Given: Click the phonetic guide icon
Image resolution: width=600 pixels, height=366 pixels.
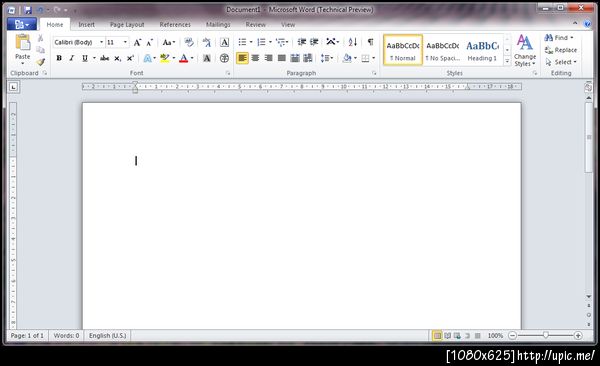Looking at the screenshot, I should pyautogui.click(x=207, y=42).
